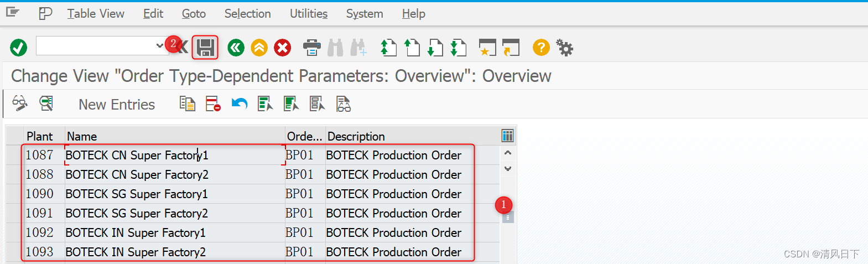Go to Next Page icon
868x264 pixels.
pyautogui.click(x=435, y=48)
